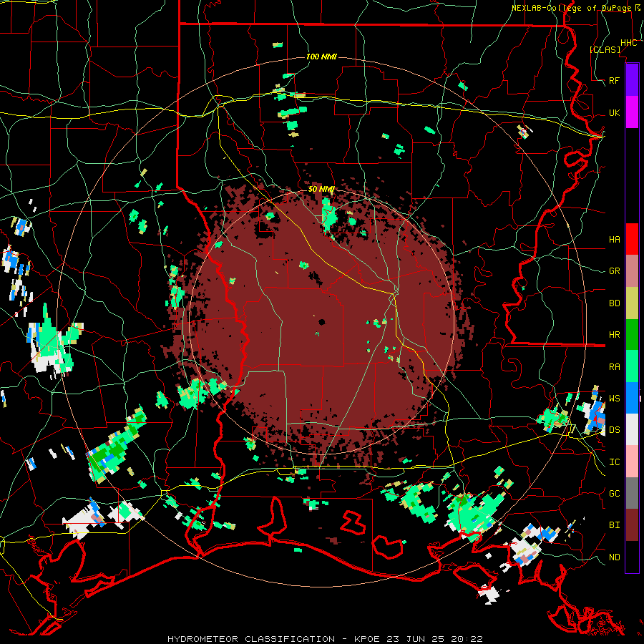Click the GC legend label
This screenshot has width=644, height=644.
click(x=615, y=494)
